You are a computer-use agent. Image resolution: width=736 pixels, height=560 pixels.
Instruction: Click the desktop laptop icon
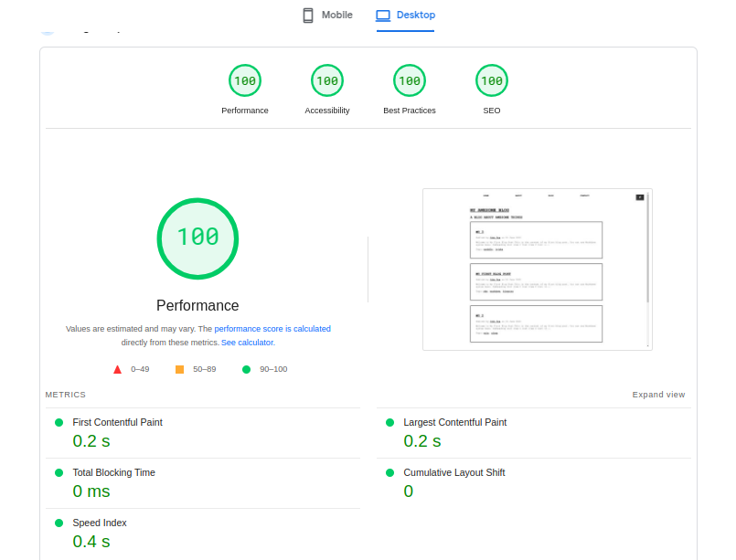tap(383, 16)
